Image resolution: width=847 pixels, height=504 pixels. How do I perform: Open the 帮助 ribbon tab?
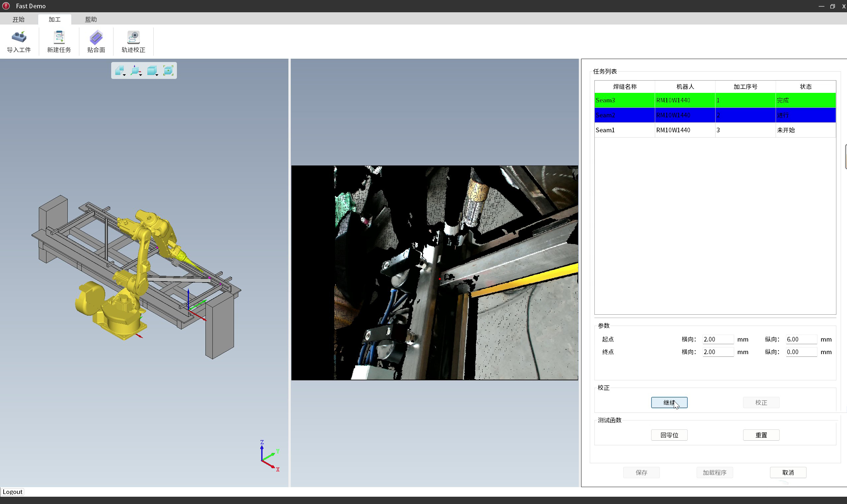pos(91,19)
